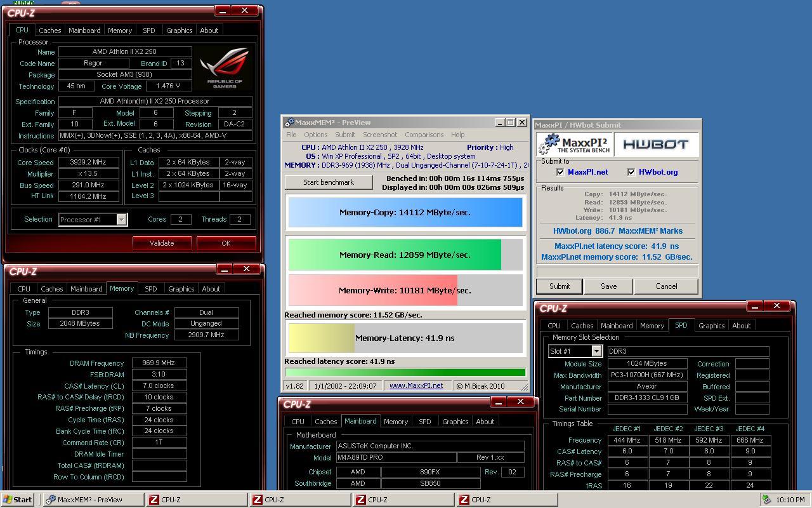Click the HWbot.org 886.7 MaxxMEM² Marks text
Viewport: 812px width, 508px height.
click(618, 232)
